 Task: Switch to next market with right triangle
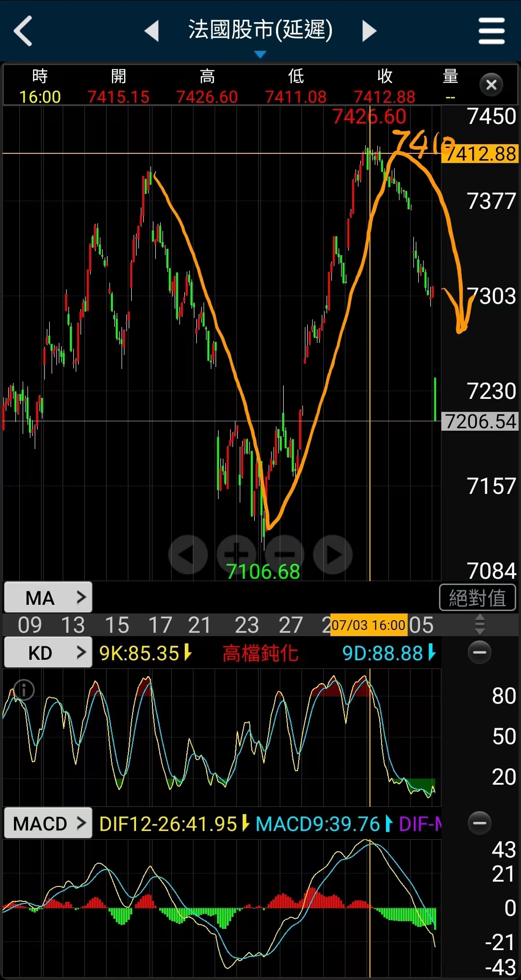(369, 31)
